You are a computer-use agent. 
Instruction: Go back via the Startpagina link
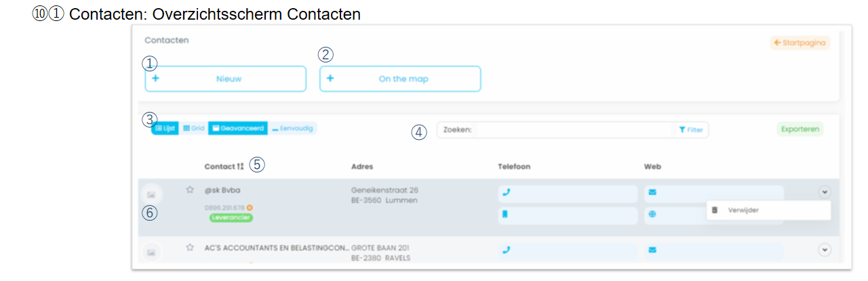click(800, 43)
